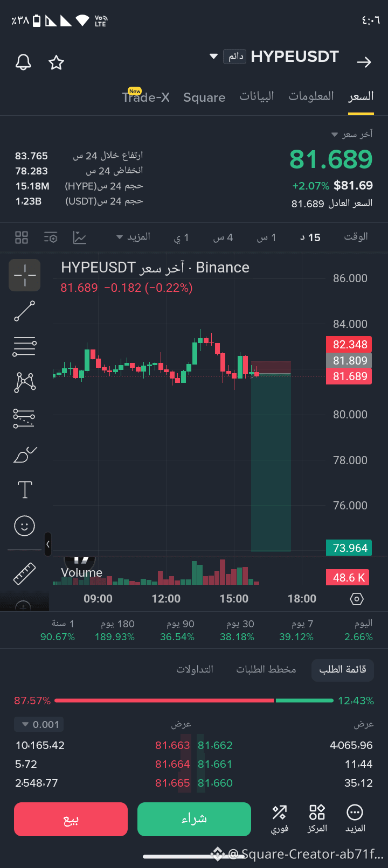Add HYPEUSDT to favorites with star icon
Screen dimensions: 388x868
[x=57, y=62]
